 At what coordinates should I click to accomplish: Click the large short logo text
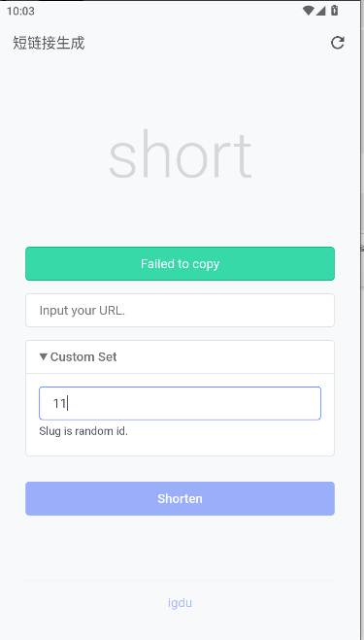pos(180,154)
